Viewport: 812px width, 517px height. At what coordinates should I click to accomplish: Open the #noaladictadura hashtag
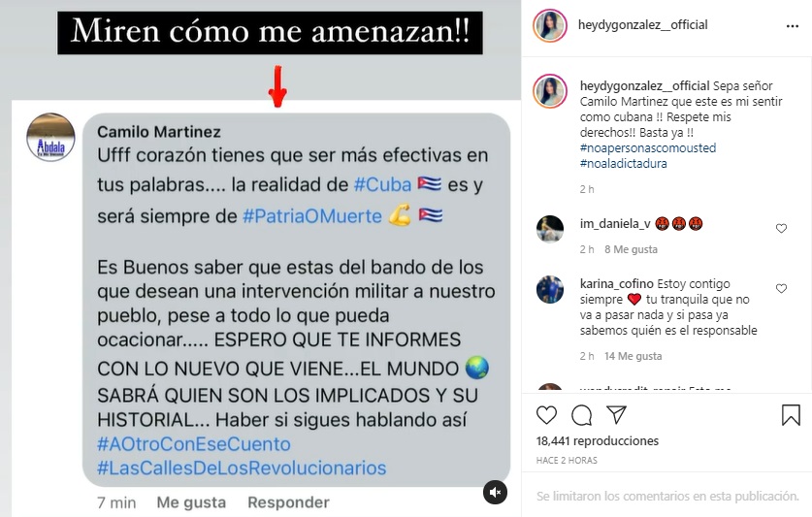[624, 164]
